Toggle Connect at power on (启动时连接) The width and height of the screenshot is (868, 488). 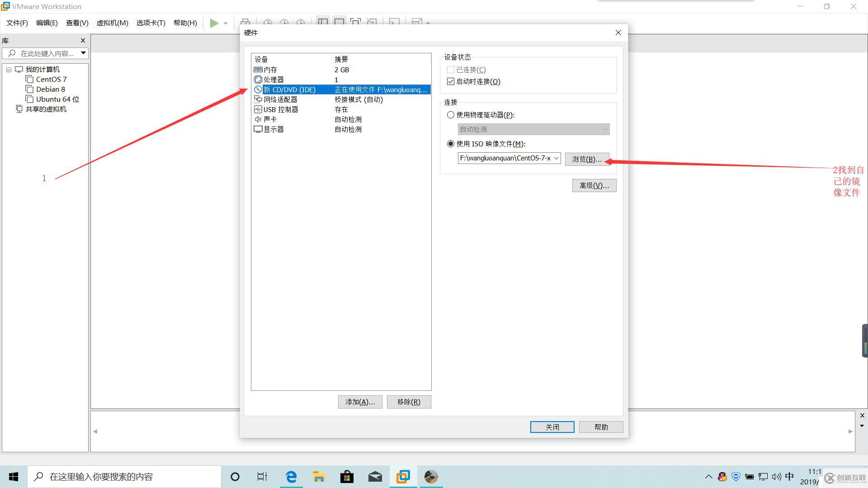pos(451,81)
